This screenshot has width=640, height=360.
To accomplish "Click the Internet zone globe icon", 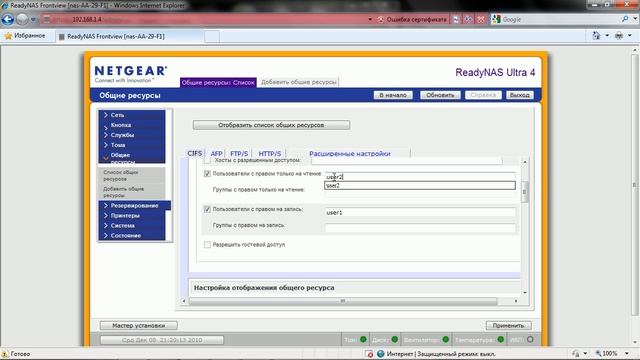I will [380, 353].
